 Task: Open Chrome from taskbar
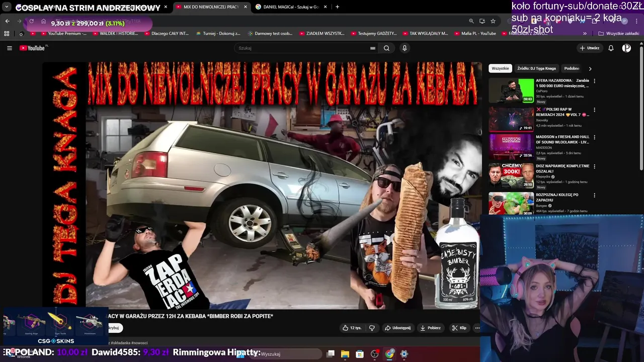click(389, 354)
